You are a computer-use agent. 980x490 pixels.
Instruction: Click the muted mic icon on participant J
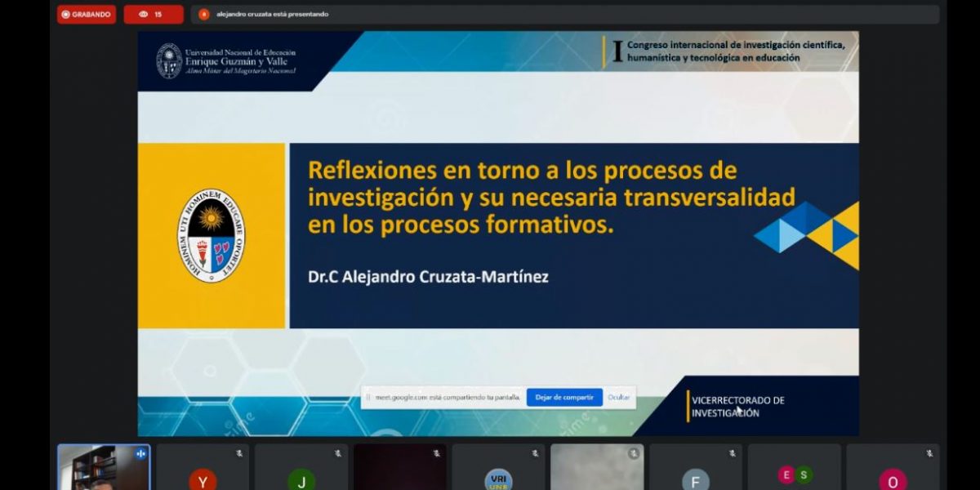(x=337, y=453)
